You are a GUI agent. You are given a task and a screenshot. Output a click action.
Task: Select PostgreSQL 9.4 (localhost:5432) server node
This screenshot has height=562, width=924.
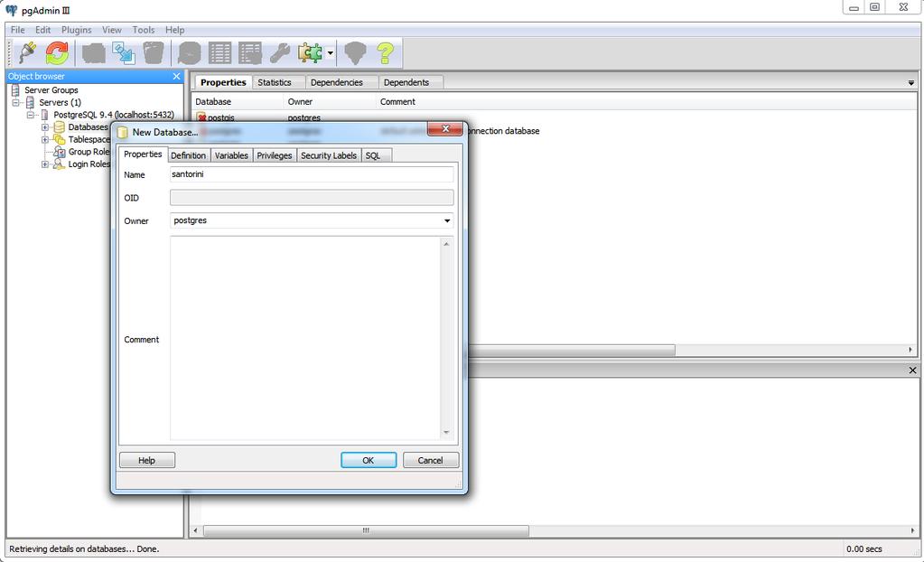114,115
